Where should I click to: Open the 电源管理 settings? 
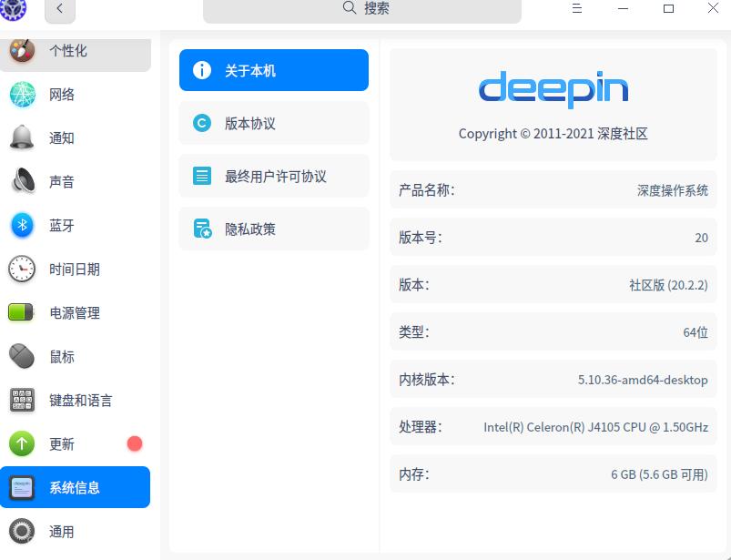[x=75, y=313]
